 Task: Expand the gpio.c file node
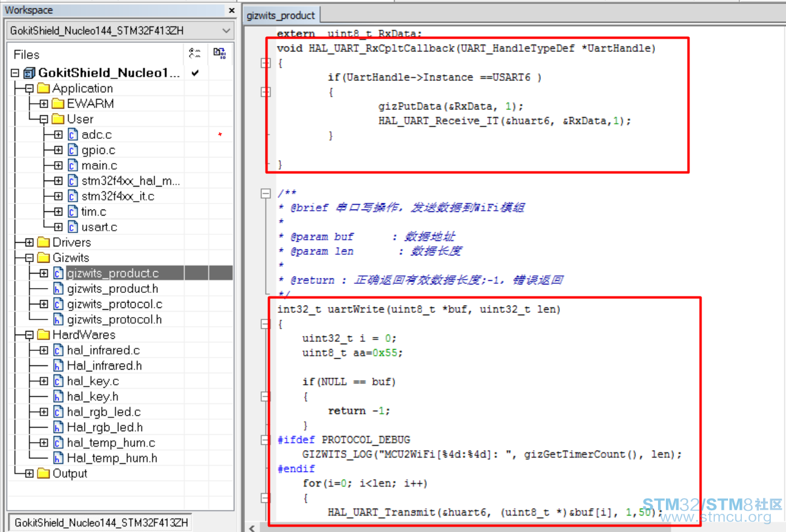pos(58,150)
